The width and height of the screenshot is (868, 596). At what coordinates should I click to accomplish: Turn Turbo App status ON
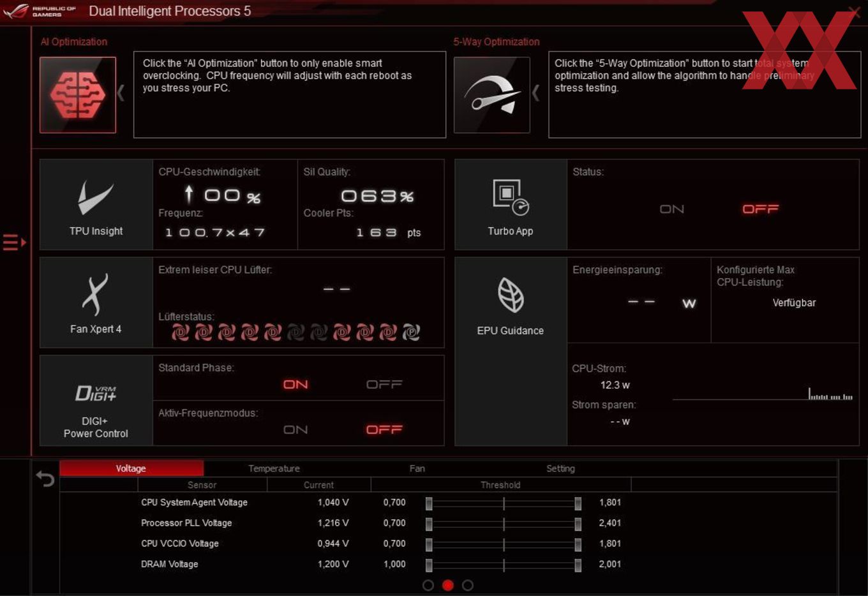click(x=672, y=209)
